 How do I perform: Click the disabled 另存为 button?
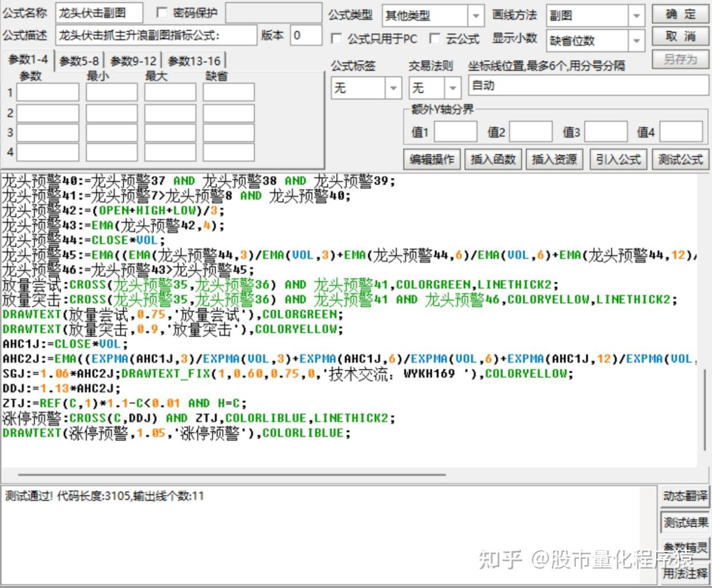[681, 59]
